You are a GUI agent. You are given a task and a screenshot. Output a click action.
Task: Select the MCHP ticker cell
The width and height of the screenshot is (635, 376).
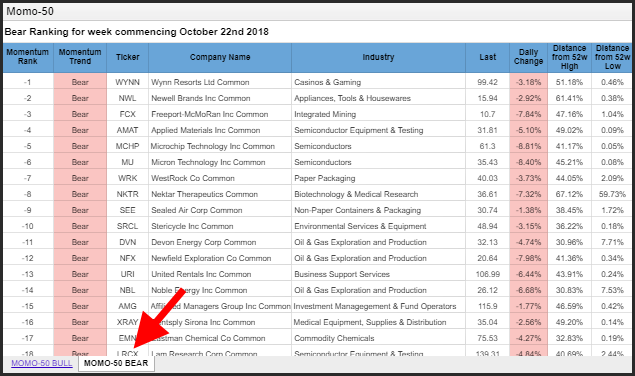click(x=128, y=146)
